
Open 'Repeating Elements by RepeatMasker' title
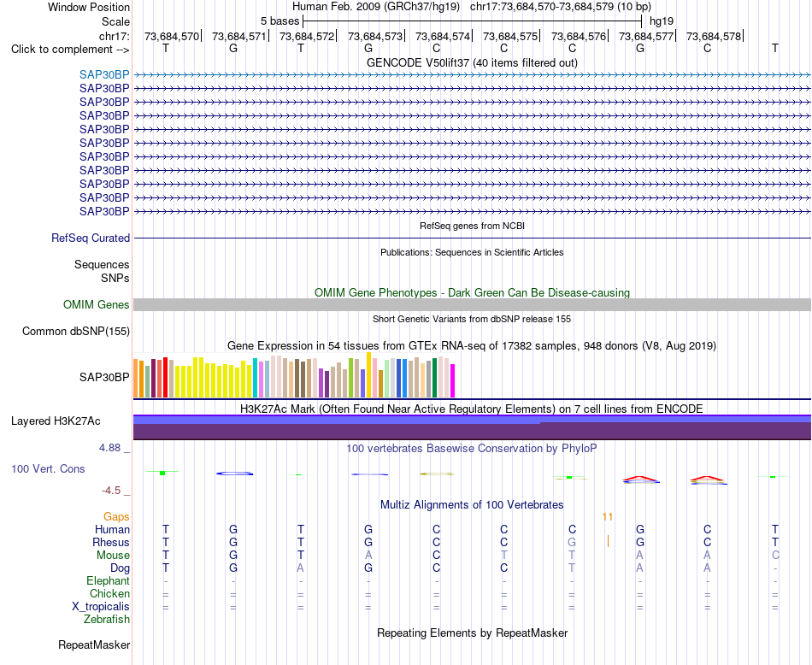point(472,633)
